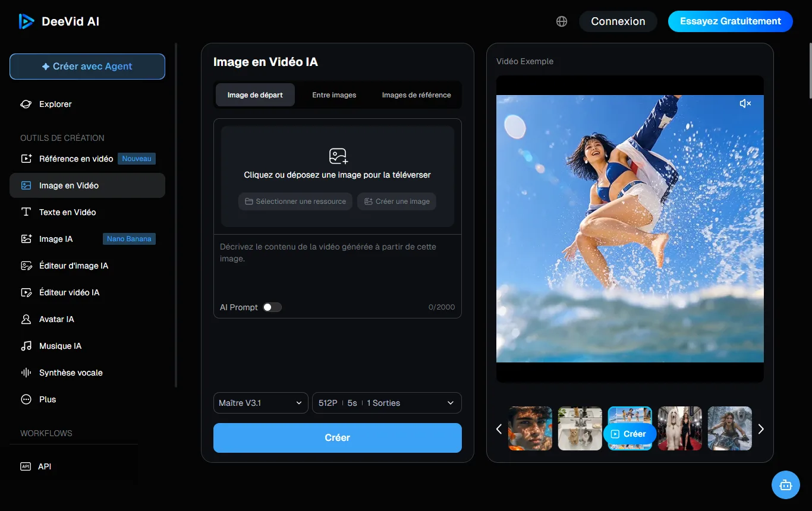Click the Avatar IA person icon
This screenshot has width=812, height=511.
click(26, 319)
